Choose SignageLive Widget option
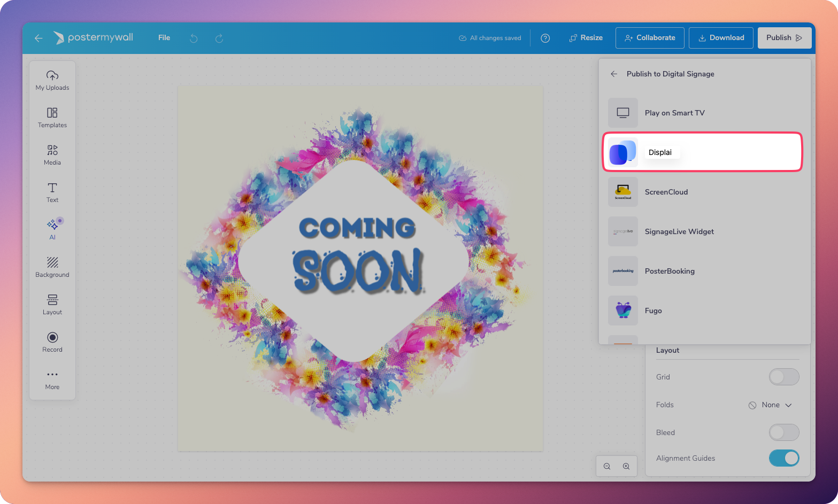The image size is (838, 504). 705,231
